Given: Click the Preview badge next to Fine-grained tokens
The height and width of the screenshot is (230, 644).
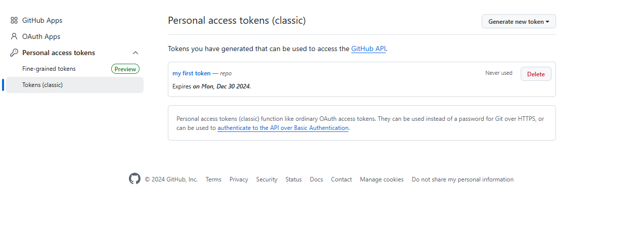Looking at the screenshot, I should coord(125,69).
